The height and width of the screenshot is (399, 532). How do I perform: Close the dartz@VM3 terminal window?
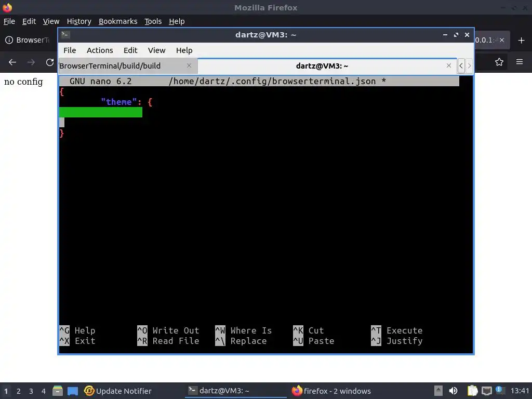[x=467, y=35]
